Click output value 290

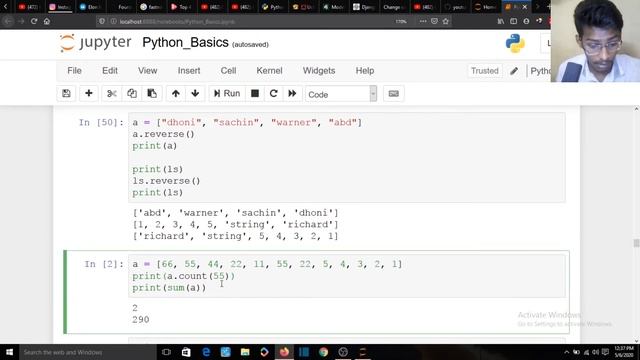click(x=140, y=319)
